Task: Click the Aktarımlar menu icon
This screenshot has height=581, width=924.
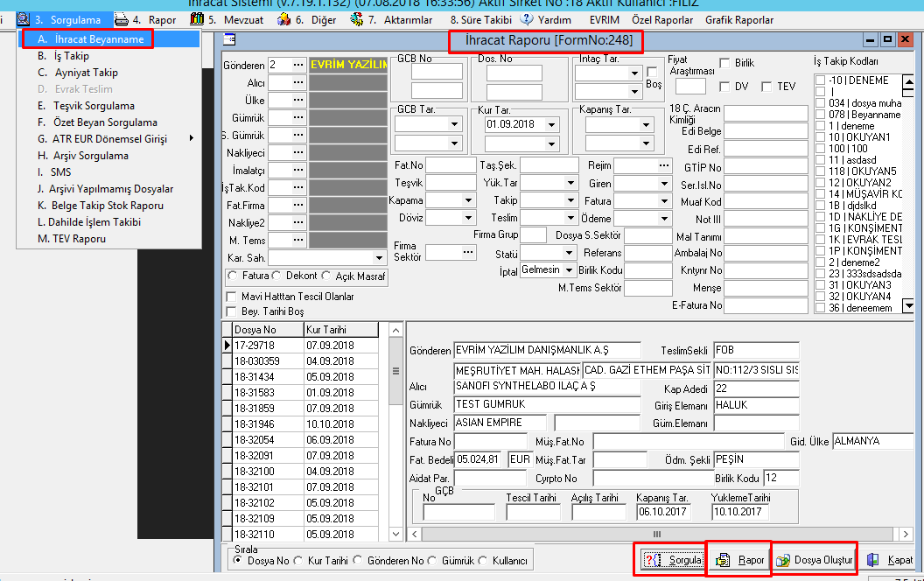Action: point(356,19)
